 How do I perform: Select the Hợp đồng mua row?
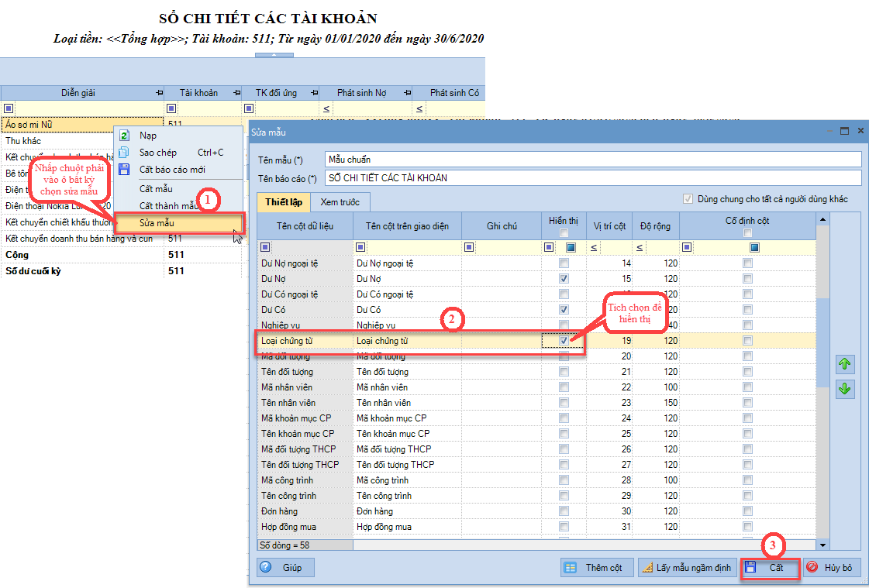[536, 527]
